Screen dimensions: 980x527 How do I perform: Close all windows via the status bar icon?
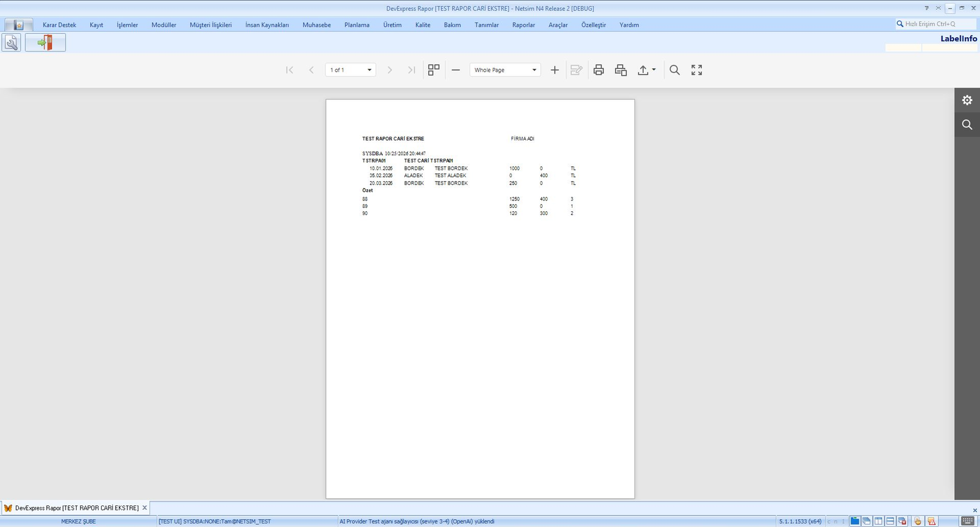coord(902,521)
